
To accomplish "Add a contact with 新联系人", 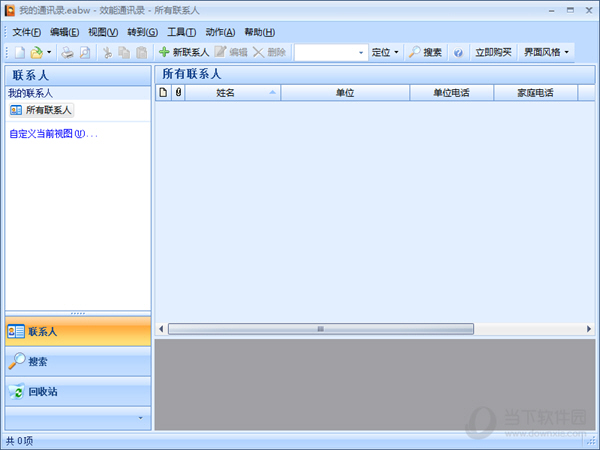I will tap(184, 52).
